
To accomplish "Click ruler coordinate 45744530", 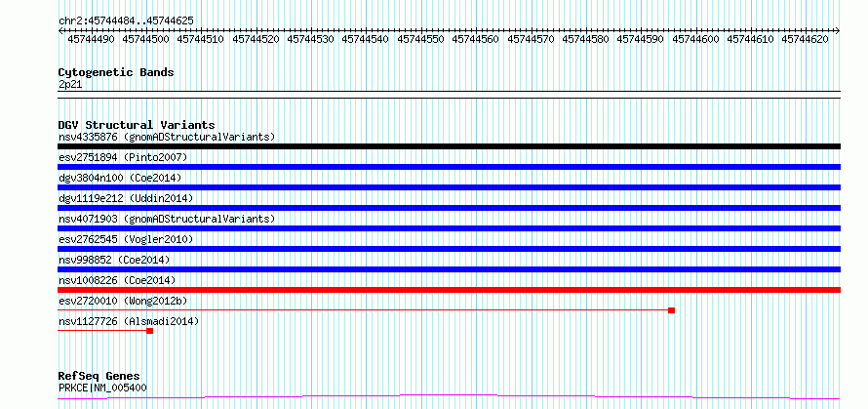I will click(x=310, y=39).
